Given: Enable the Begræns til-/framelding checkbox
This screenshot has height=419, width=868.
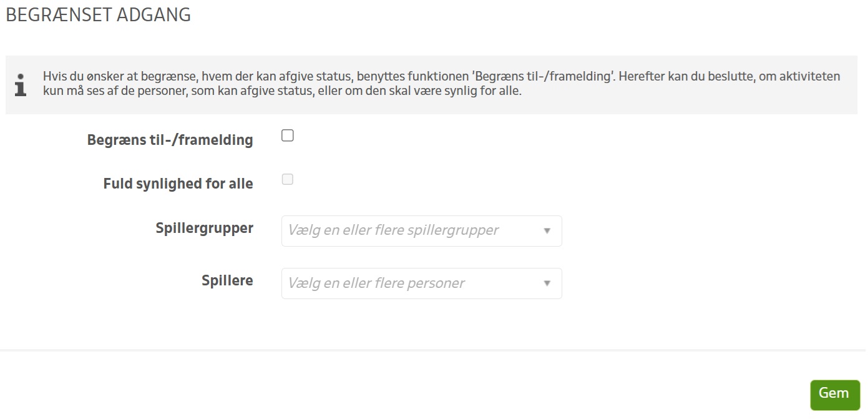Looking at the screenshot, I should (288, 136).
